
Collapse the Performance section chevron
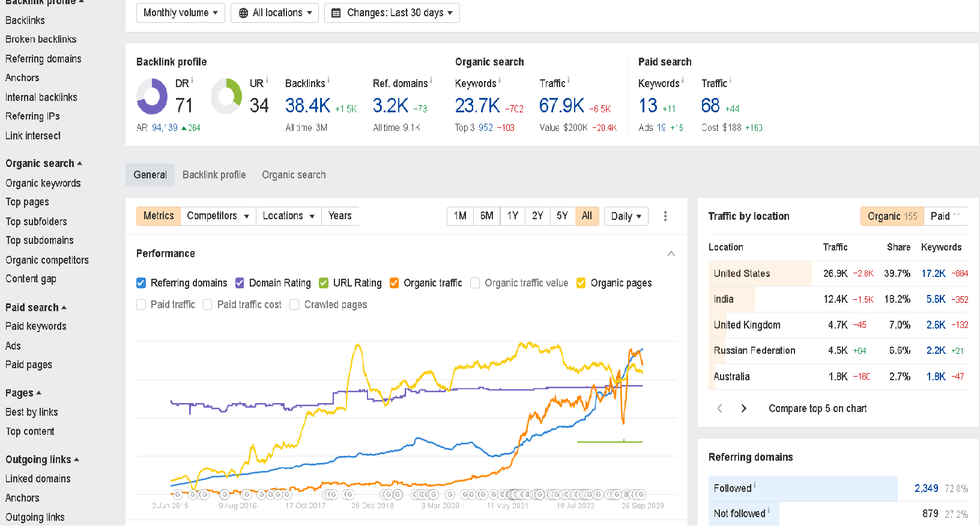coord(671,253)
